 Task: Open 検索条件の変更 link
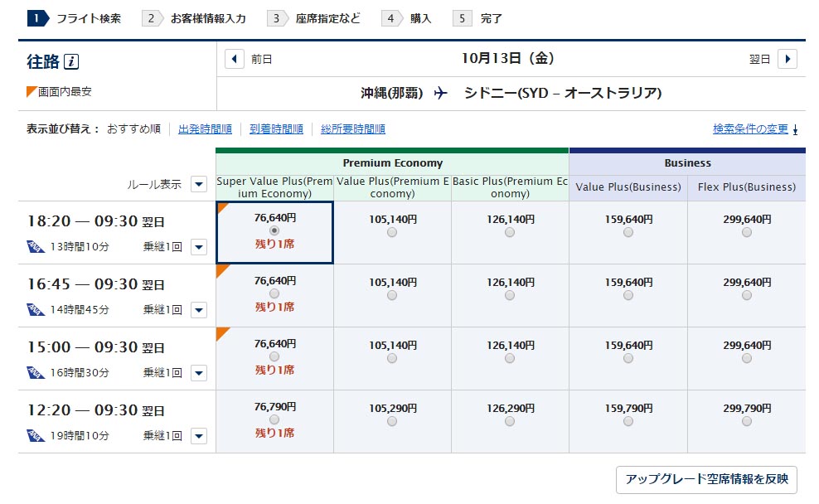(x=750, y=129)
